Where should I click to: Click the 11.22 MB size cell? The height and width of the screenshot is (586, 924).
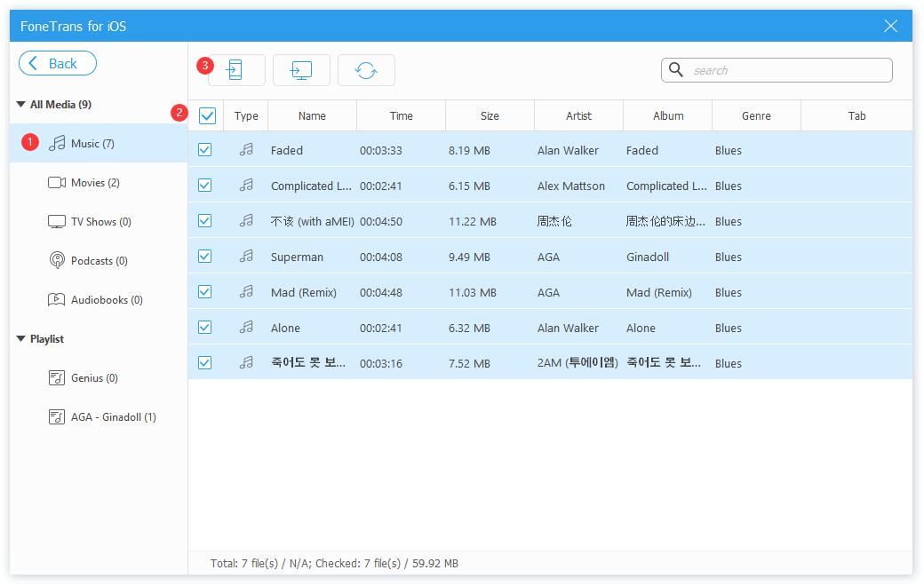point(473,221)
